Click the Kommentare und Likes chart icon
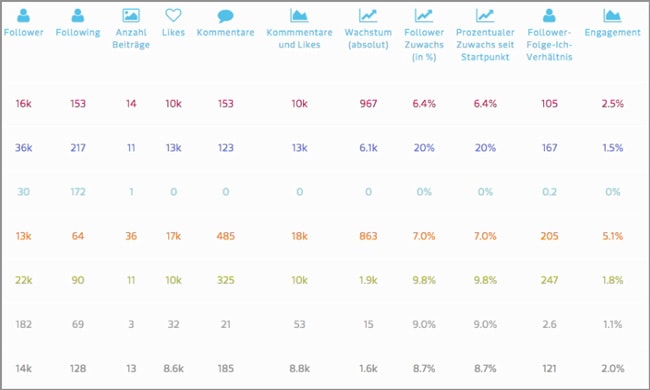 tap(299, 15)
